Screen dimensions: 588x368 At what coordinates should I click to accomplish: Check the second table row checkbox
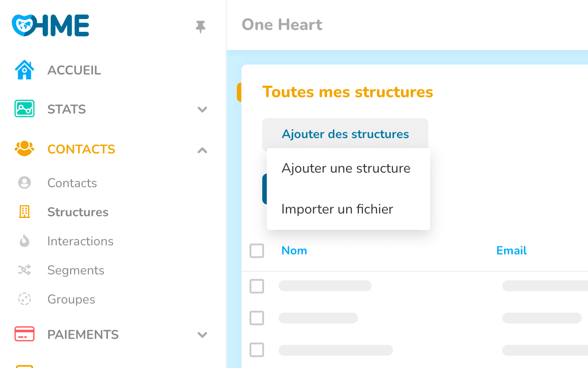[x=257, y=318]
